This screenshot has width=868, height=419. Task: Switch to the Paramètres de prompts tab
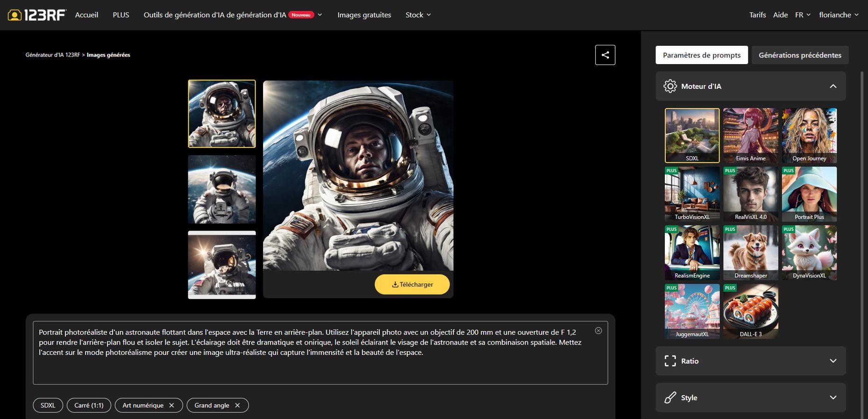tap(702, 55)
